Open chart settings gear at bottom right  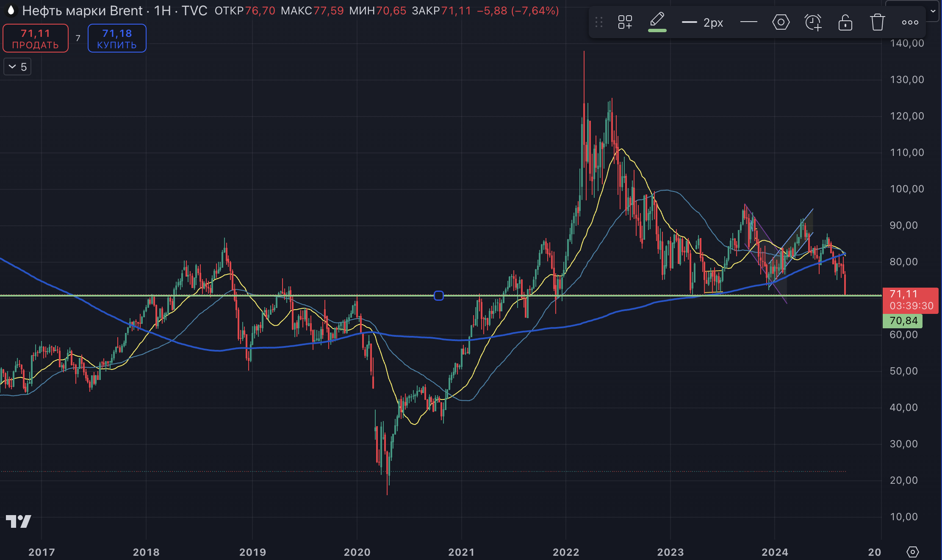[x=912, y=552]
